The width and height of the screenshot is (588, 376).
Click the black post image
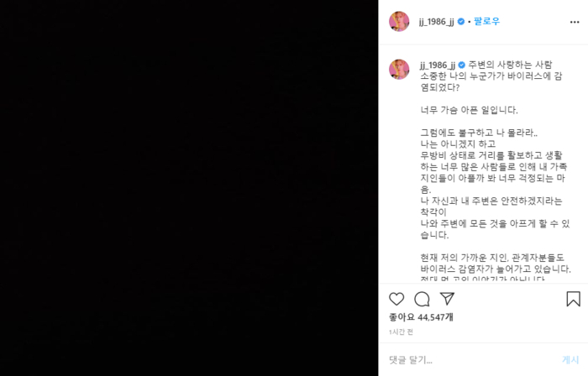click(x=189, y=188)
